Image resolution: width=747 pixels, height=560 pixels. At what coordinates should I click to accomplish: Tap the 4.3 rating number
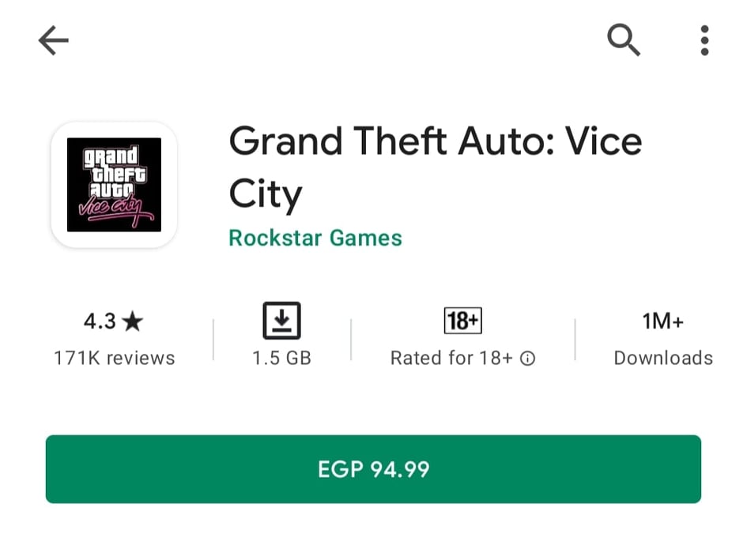100,321
